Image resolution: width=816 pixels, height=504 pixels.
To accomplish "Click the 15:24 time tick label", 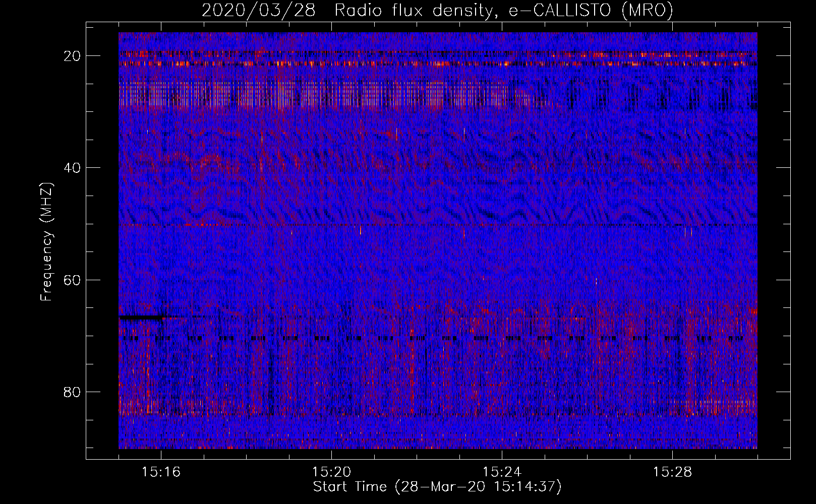I will click(502, 472).
